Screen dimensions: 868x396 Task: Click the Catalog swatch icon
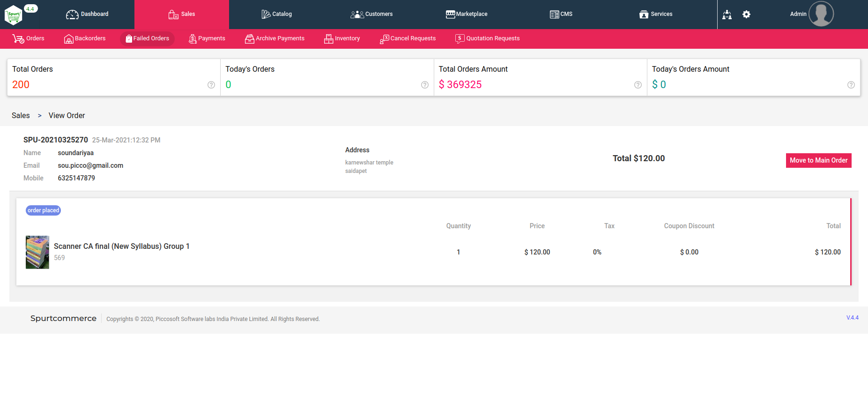[x=266, y=15]
